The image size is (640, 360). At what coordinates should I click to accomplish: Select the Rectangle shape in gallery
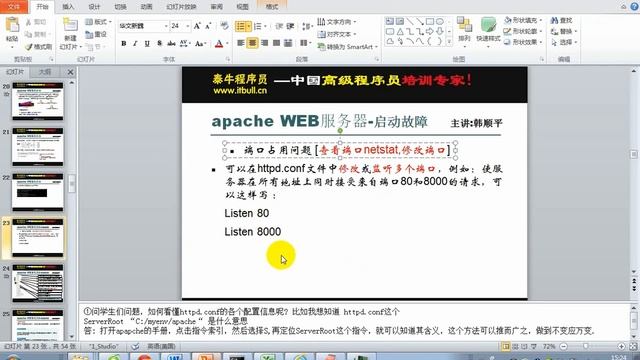coord(430,21)
